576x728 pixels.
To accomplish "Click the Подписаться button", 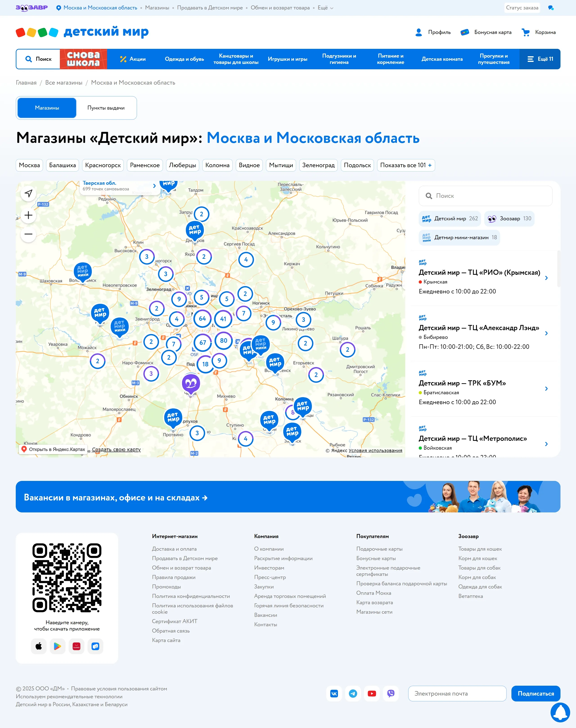I will tap(535, 694).
